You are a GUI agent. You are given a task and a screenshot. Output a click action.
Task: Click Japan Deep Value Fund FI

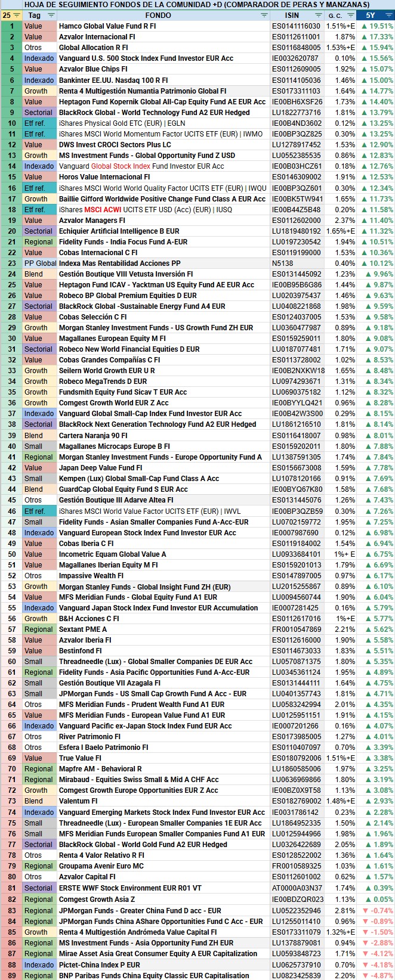[163, 468]
